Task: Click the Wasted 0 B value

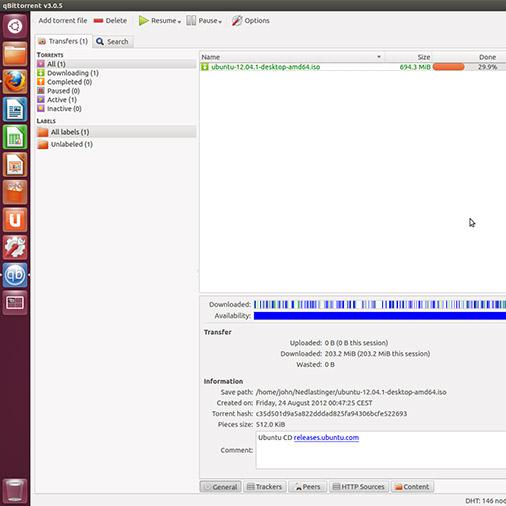Action: [330, 365]
